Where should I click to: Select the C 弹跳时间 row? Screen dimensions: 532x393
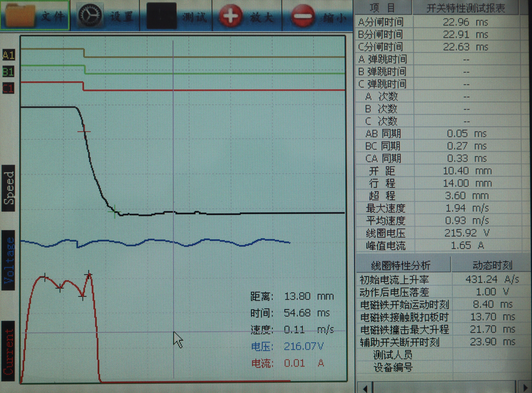(438, 84)
